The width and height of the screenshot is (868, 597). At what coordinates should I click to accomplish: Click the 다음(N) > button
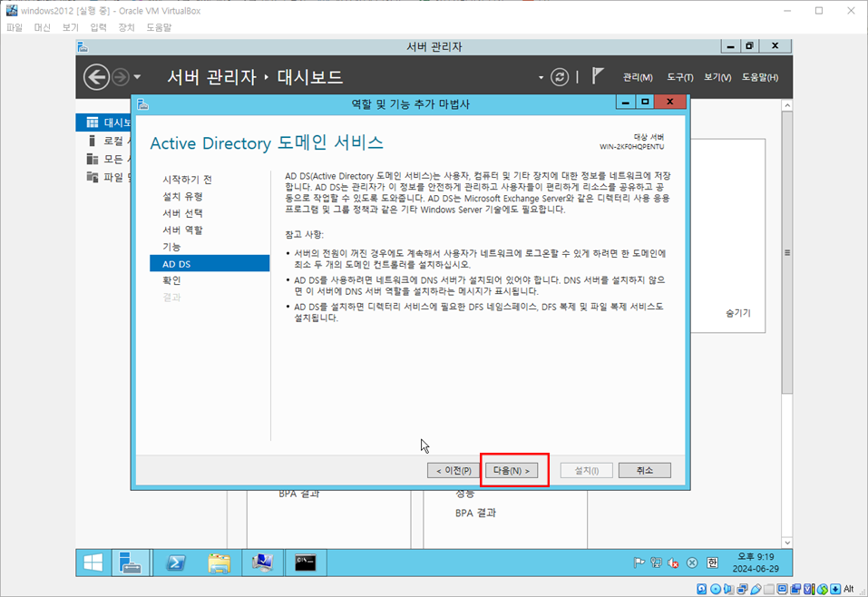coord(511,470)
